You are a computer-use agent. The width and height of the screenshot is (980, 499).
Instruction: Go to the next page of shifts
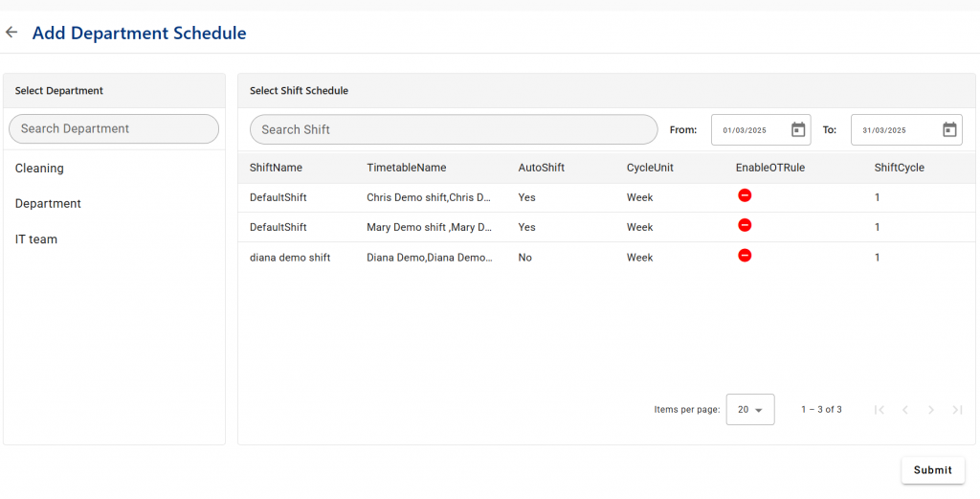coord(931,410)
